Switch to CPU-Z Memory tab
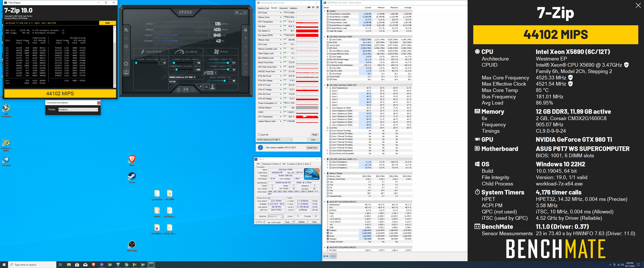 tap(276, 164)
